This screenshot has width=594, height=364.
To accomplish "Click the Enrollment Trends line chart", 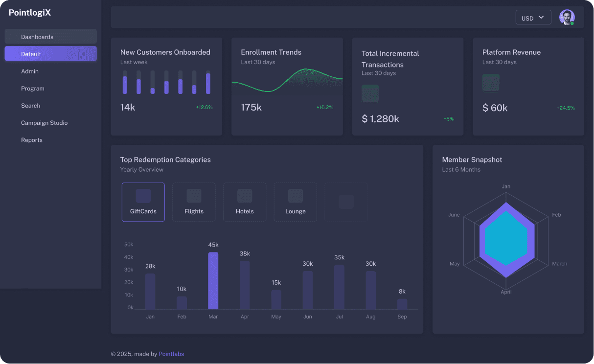I will pyautogui.click(x=287, y=80).
